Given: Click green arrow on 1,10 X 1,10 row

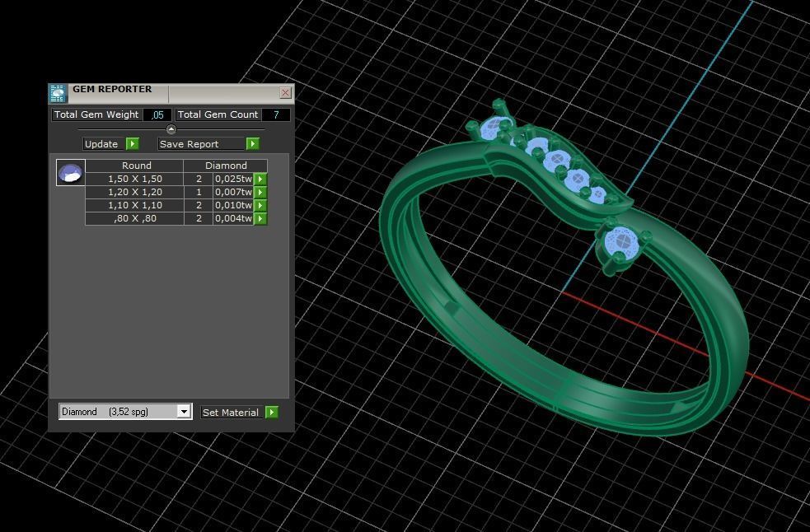Looking at the screenshot, I should click(260, 205).
